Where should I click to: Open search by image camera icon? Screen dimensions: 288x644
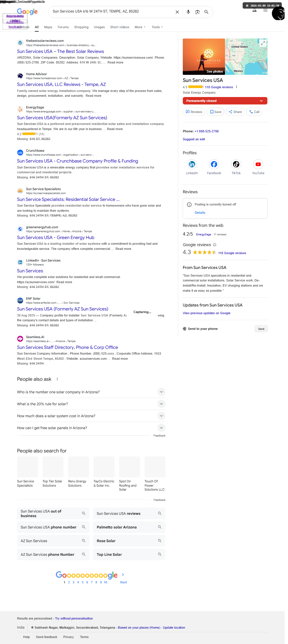pos(197,12)
